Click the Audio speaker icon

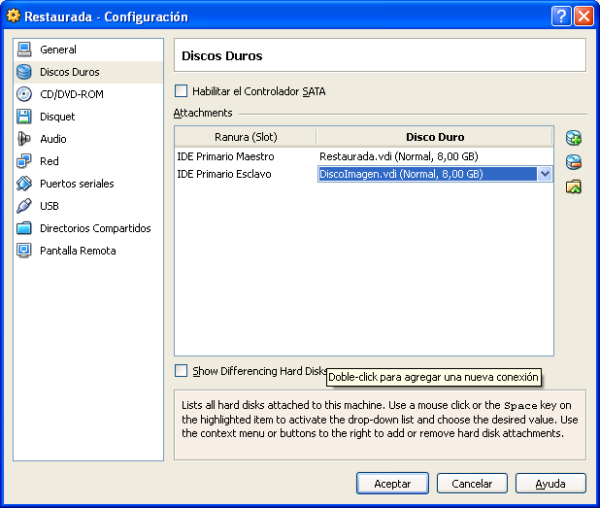coord(24,139)
